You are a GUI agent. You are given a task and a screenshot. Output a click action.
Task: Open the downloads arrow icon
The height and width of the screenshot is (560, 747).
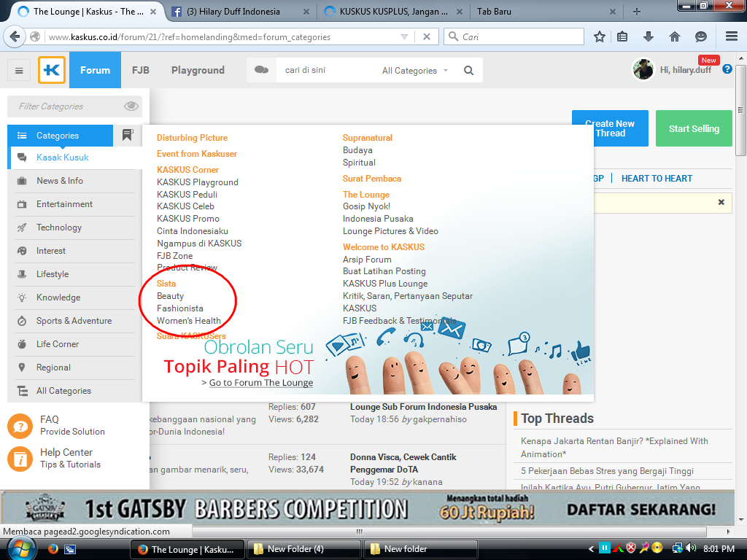pyautogui.click(x=649, y=36)
